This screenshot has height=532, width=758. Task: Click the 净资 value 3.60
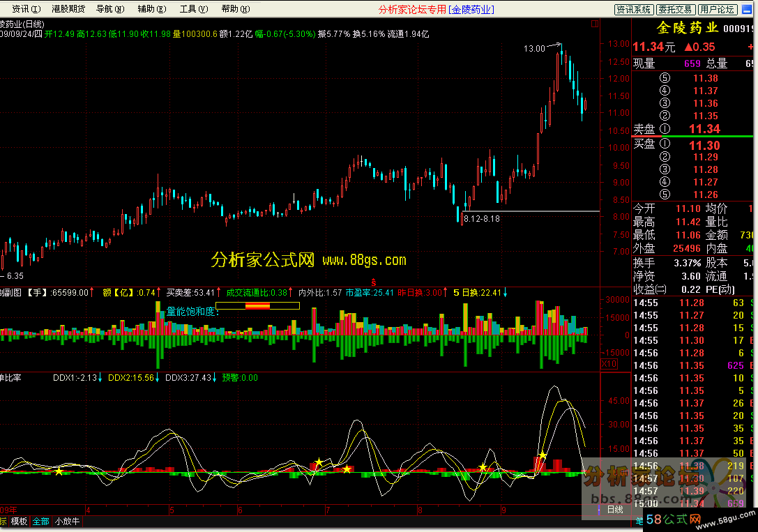[691, 276]
